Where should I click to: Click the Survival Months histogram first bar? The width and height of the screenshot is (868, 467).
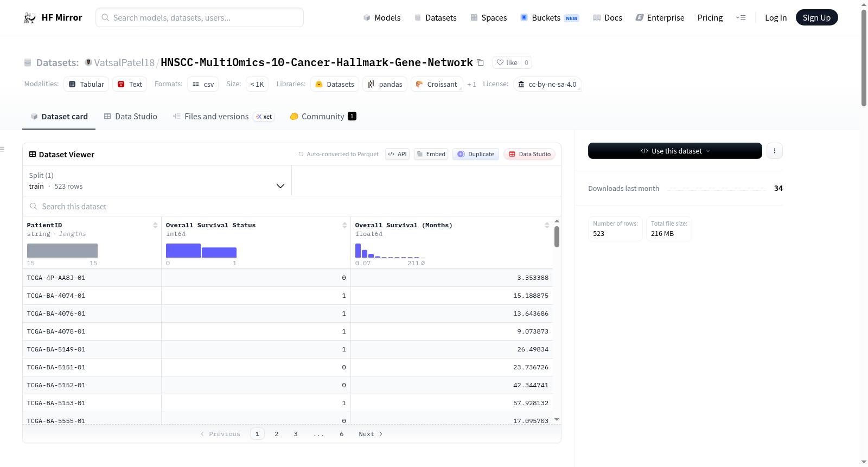[x=358, y=251]
